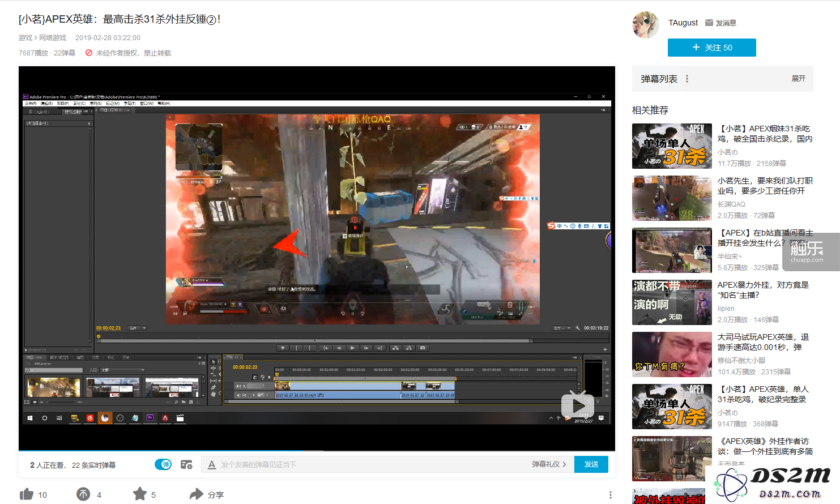Click the like count 10
Screen dimensions: 840x504
coord(42,495)
